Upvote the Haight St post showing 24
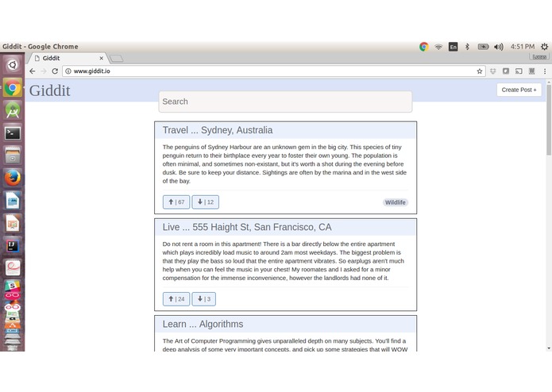The height and width of the screenshot is (392, 552). [x=176, y=299]
